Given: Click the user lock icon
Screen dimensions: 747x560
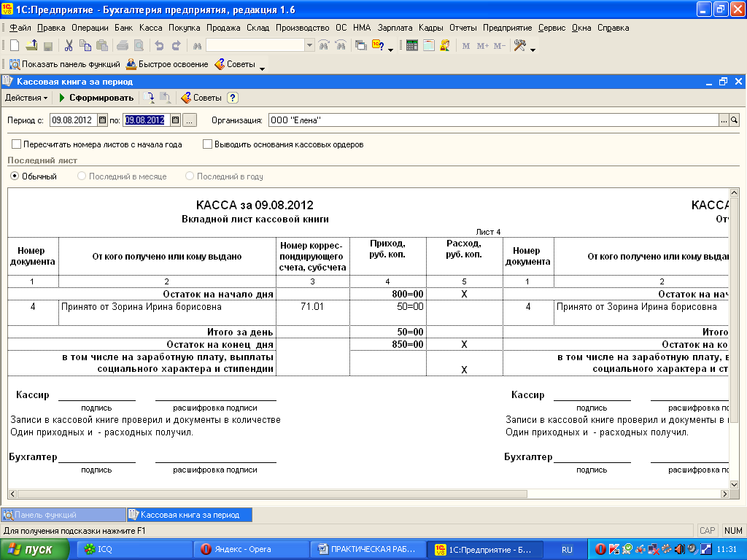Looking at the screenshot, I should (445, 46).
